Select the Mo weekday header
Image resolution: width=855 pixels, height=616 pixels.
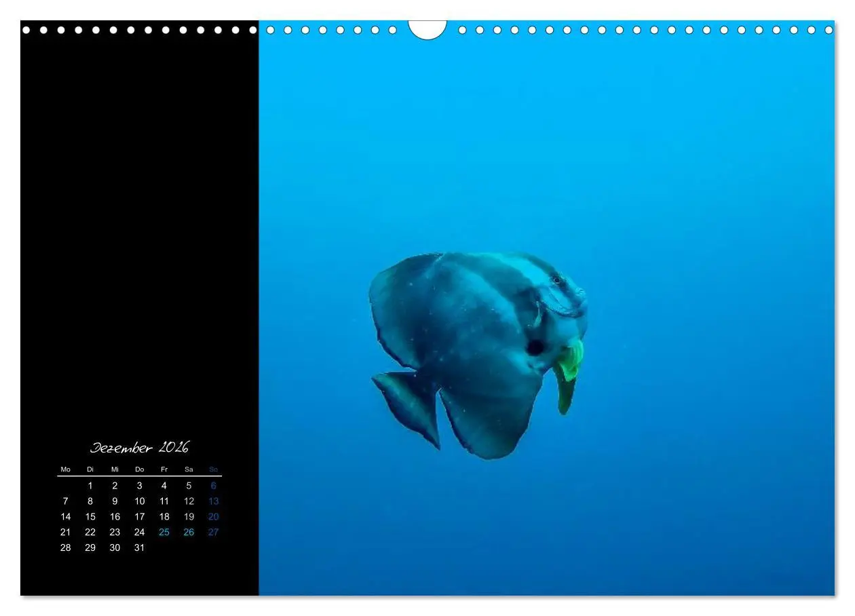65,469
